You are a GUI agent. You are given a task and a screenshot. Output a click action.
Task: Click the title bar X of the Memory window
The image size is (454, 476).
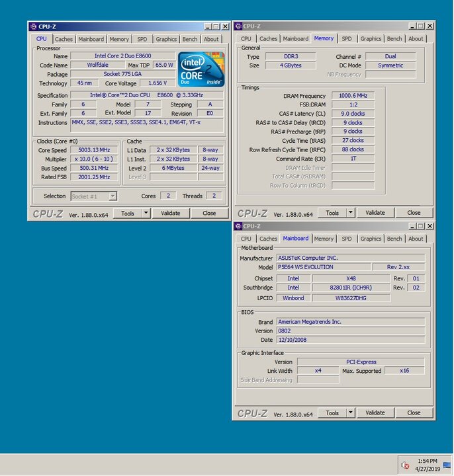430,26
